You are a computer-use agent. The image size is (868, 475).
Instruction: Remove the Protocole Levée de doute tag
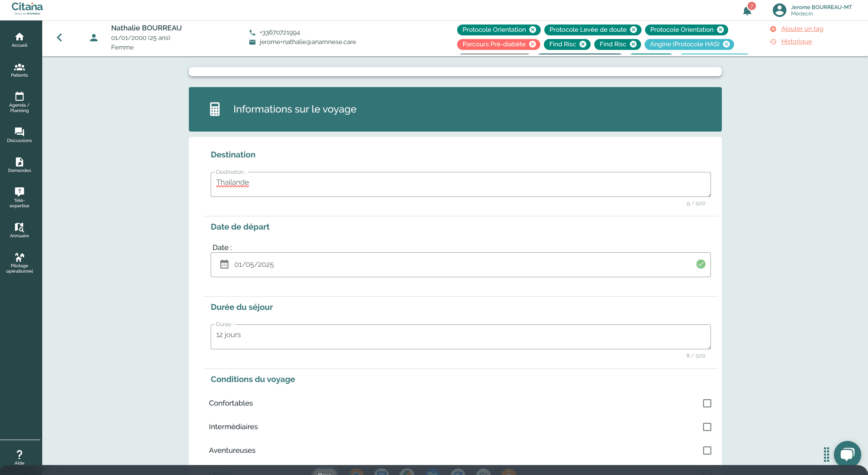point(634,30)
